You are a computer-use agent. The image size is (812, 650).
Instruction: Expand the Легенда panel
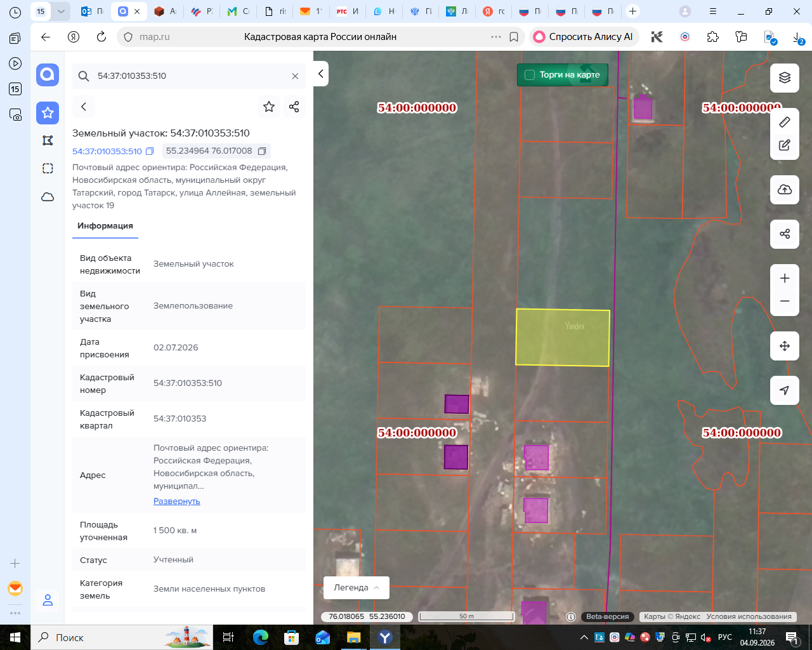pos(357,588)
